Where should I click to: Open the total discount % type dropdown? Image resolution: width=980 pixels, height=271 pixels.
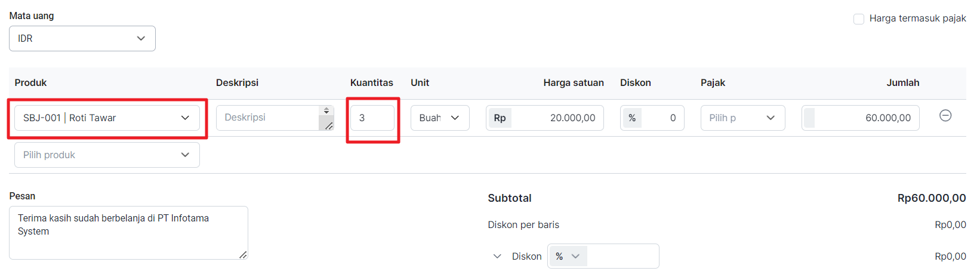(x=568, y=257)
